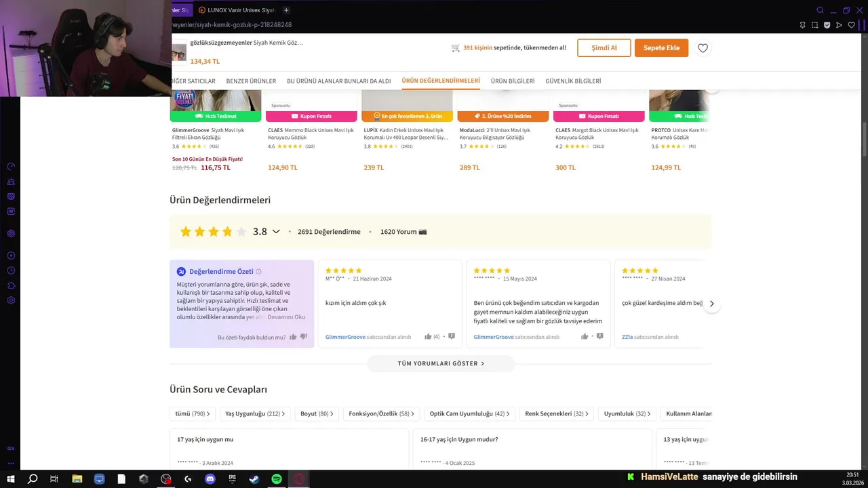This screenshot has height=488, width=868.
Task: Click the 'Sepete Ekle' button
Action: point(661,48)
